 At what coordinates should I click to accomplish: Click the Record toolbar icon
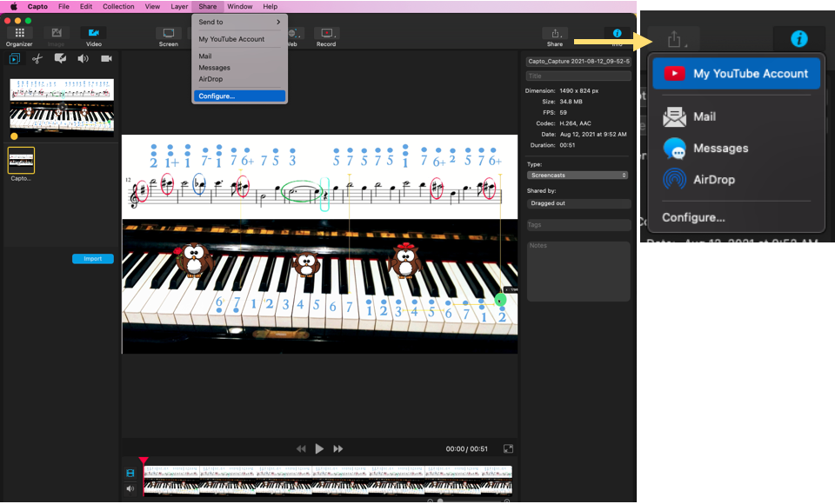tap(326, 34)
